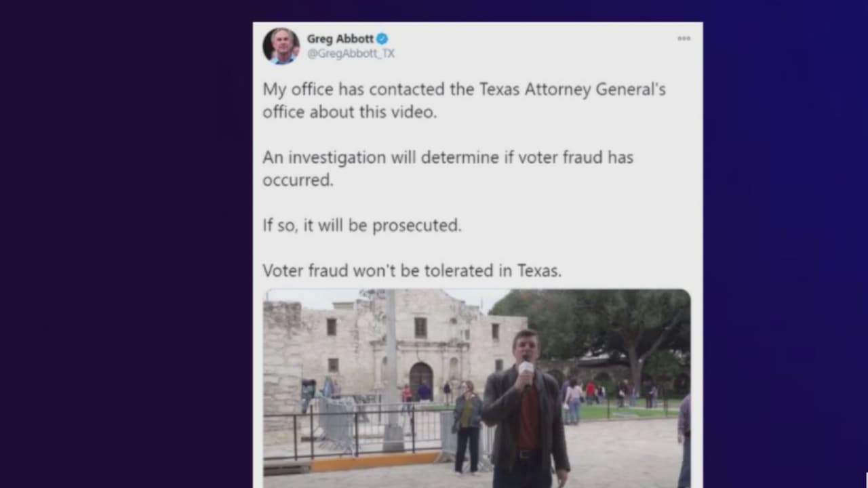The width and height of the screenshot is (868, 488).
Task: Click the dark purple background left of the tweet
Action: click(126, 244)
